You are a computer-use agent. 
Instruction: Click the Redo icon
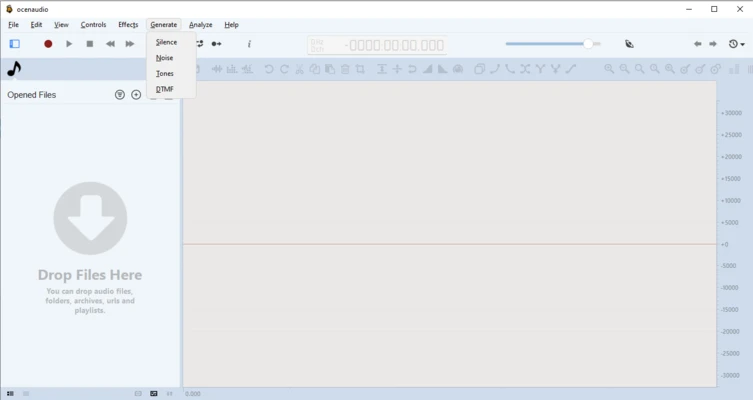(284, 69)
